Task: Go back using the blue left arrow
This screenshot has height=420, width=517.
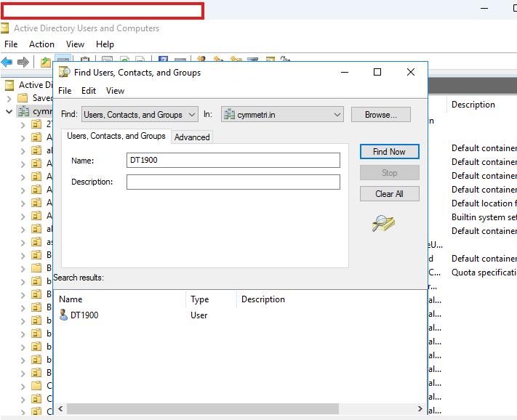Action: [x=7, y=62]
